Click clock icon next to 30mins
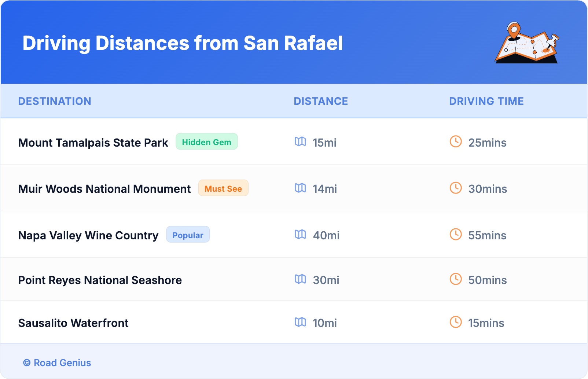The image size is (588, 379). tap(456, 188)
